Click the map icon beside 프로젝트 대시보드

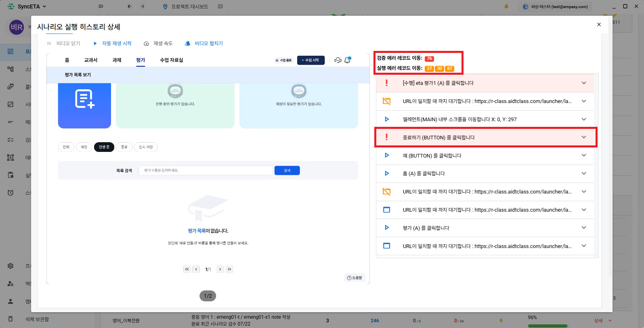click(x=220, y=6)
